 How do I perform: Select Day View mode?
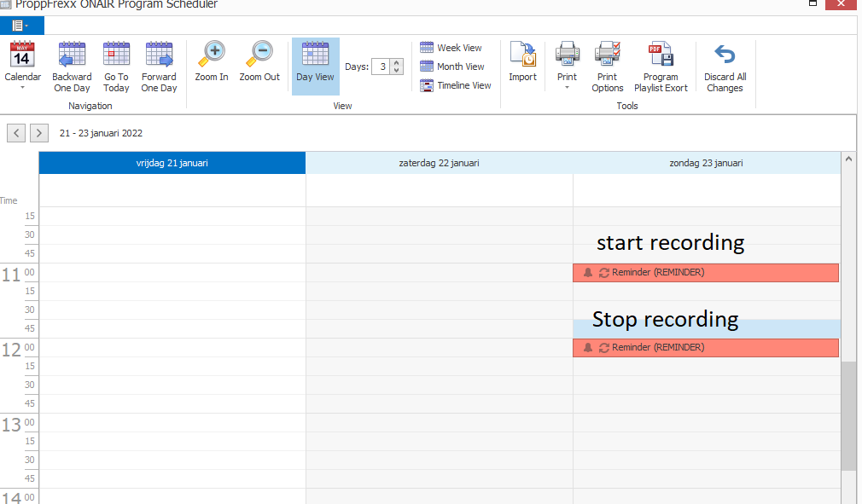[316, 67]
